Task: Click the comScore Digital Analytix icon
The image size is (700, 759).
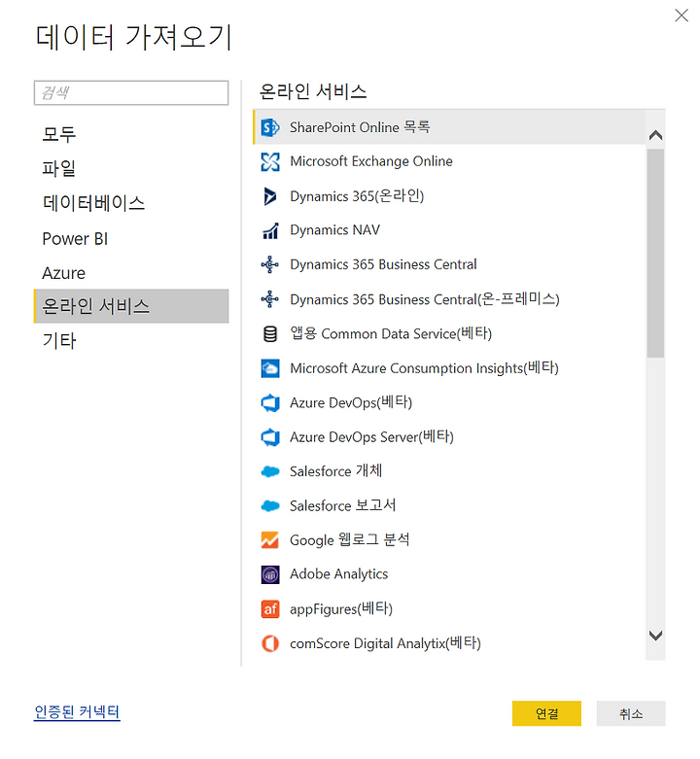Action: [x=270, y=643]
